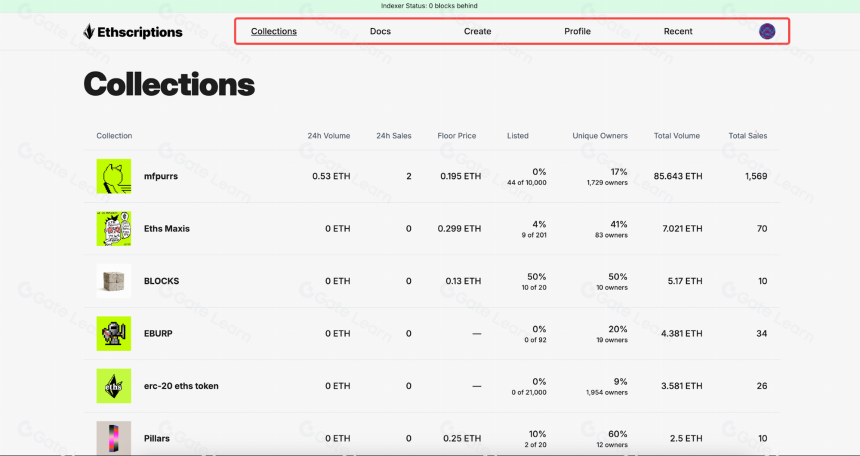This screenshot has height=456, width=860.
Task: Click the 2.5 ETH total volume
Action: [688, 438]
